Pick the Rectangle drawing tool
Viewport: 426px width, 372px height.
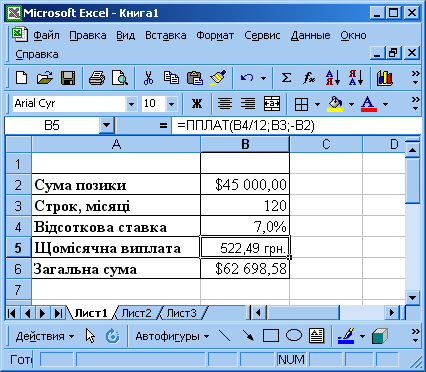click(271, 336)
